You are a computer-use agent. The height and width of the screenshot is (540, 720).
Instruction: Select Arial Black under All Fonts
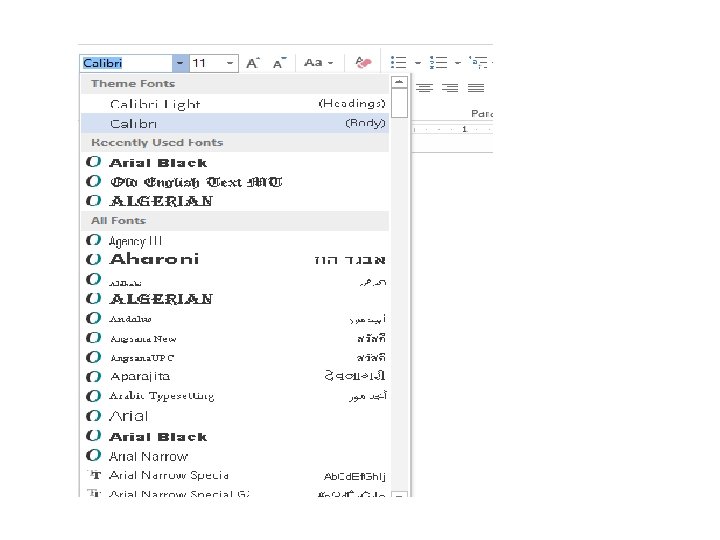tap(235, 436)
